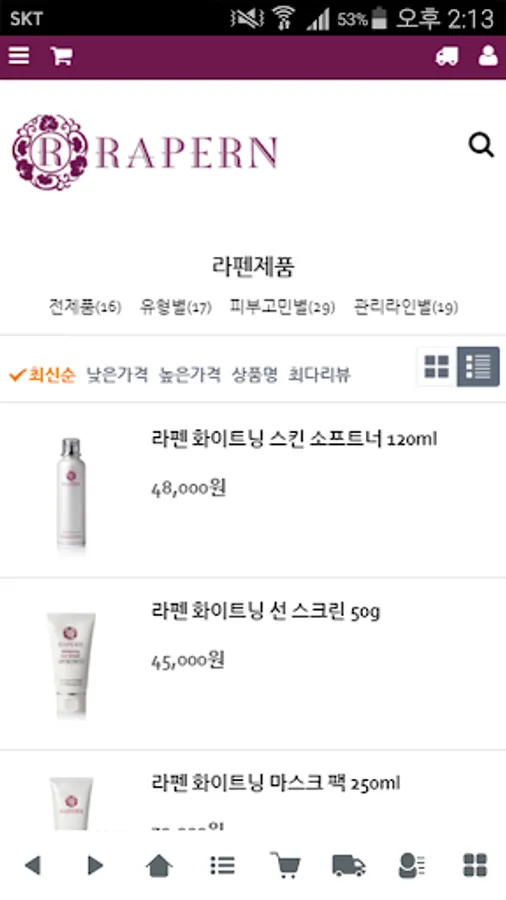
Task: Switch to grid view layout
Action: (437, 366)
